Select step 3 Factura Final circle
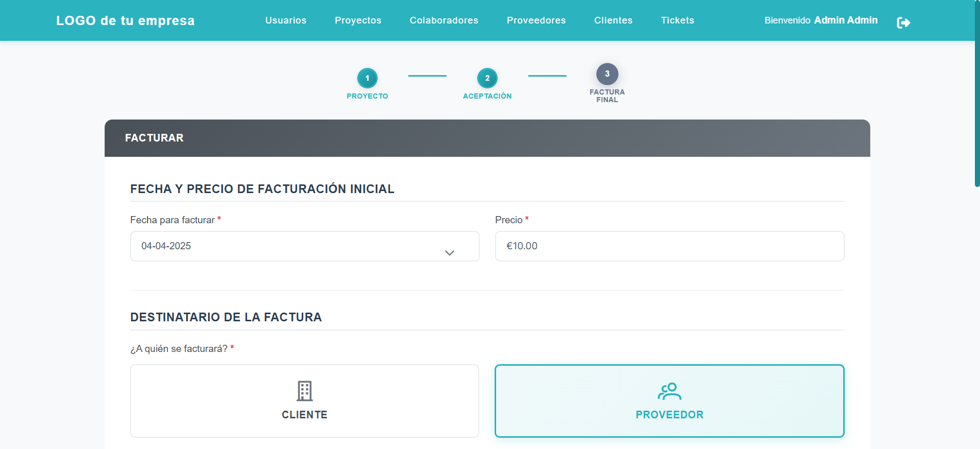This screenshot has height=449, width=980. (x=607, y=74)
